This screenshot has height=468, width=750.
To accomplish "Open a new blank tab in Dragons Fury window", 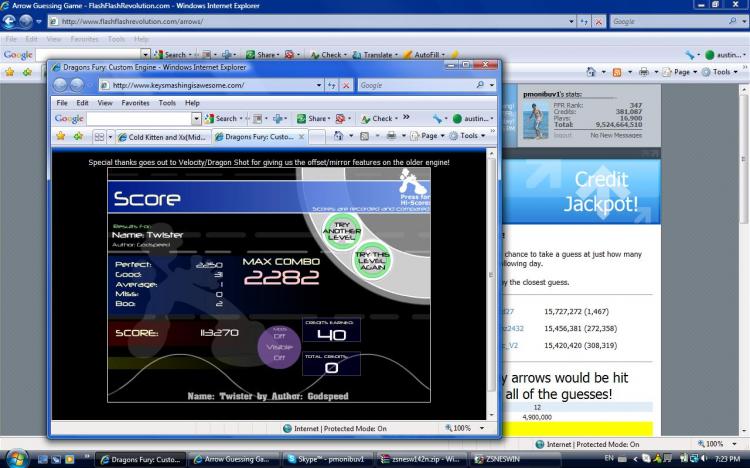I will pyautogui.click(x=316, y=137).
